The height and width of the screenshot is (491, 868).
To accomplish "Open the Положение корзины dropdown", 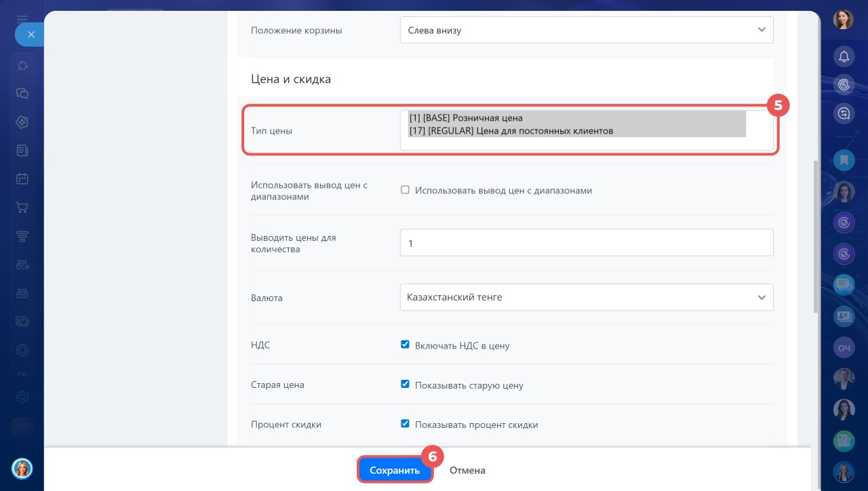I will click(587, 30).
